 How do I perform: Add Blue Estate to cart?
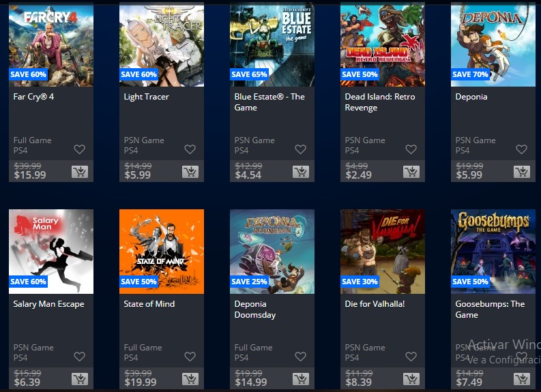click(301, 172)
